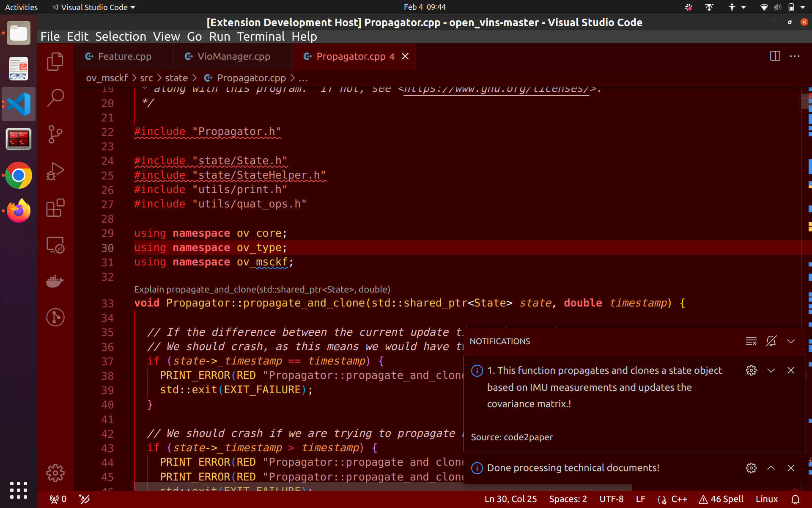Open the Docker view in activity bar

coord(55,281)
